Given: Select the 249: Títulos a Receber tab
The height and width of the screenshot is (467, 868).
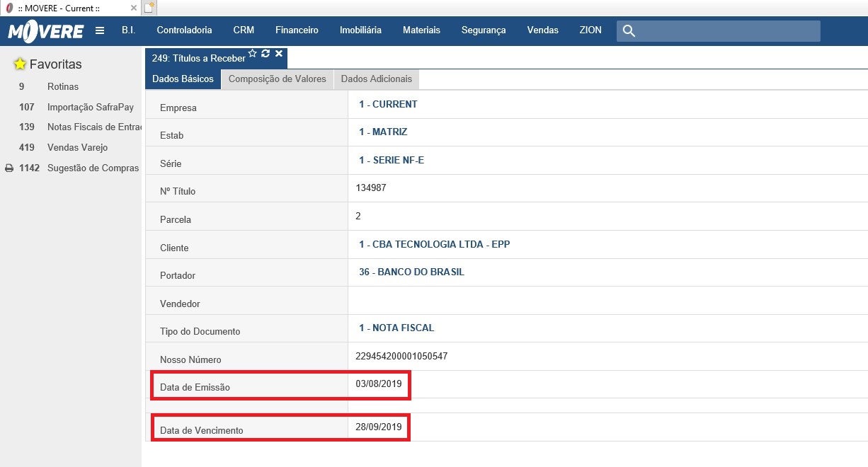Looking at the screenshot, I should click(x=198, y=59).
